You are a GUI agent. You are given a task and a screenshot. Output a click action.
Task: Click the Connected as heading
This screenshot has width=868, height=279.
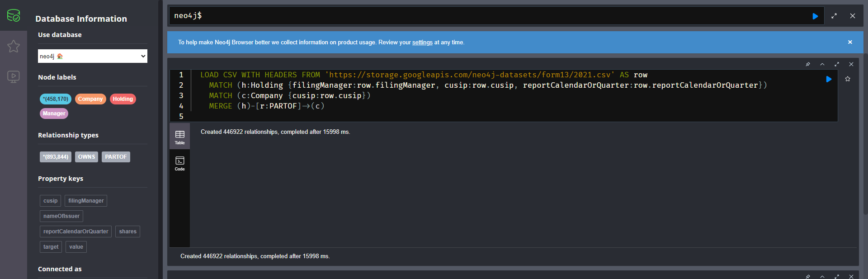click(60, 269)
